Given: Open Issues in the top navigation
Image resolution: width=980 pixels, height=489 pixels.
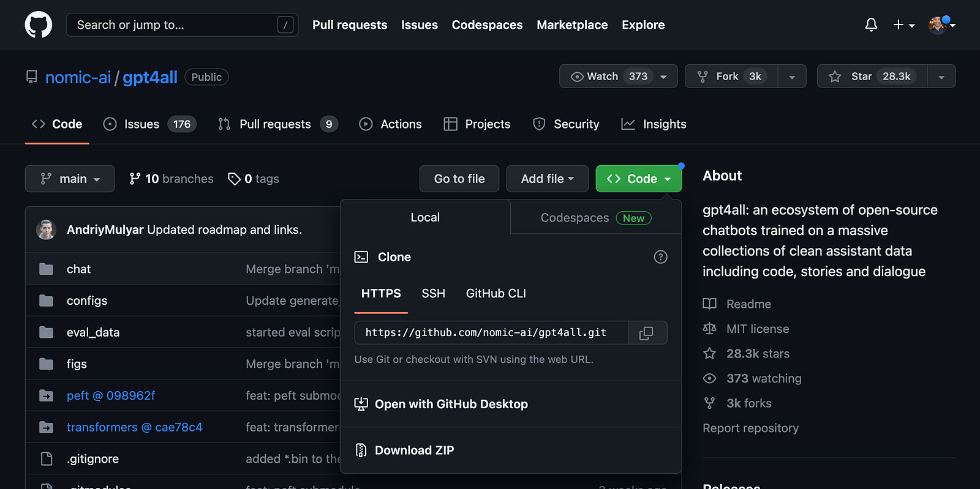Looking at the screenshot, I should point(420,25).
